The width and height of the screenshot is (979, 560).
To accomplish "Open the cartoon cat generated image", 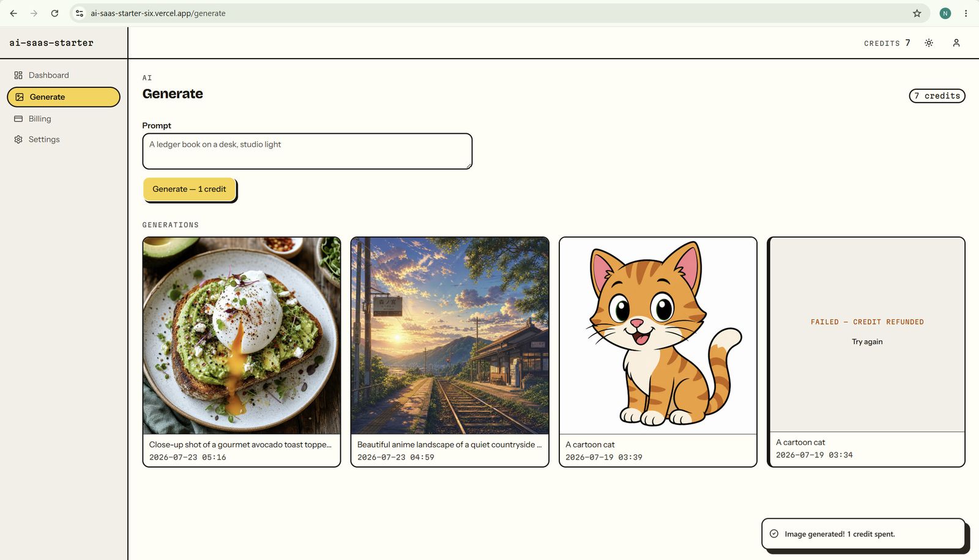I will coord(658,336).
